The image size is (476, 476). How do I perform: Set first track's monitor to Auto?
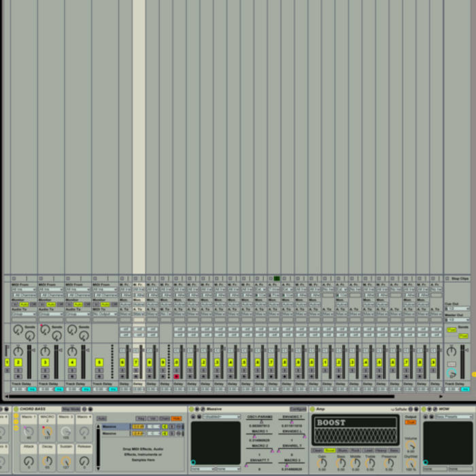[x=24, y=304]
